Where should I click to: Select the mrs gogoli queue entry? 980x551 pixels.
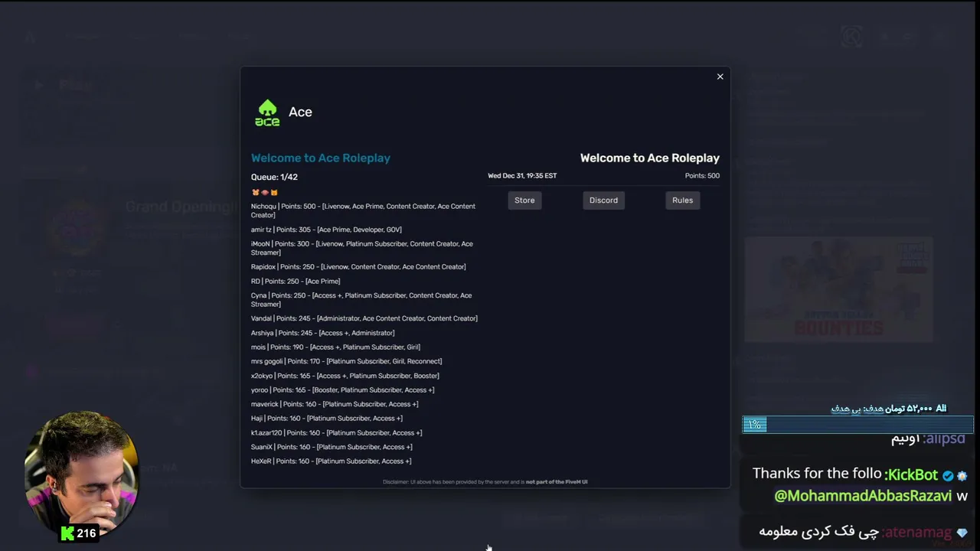[347, 361]
